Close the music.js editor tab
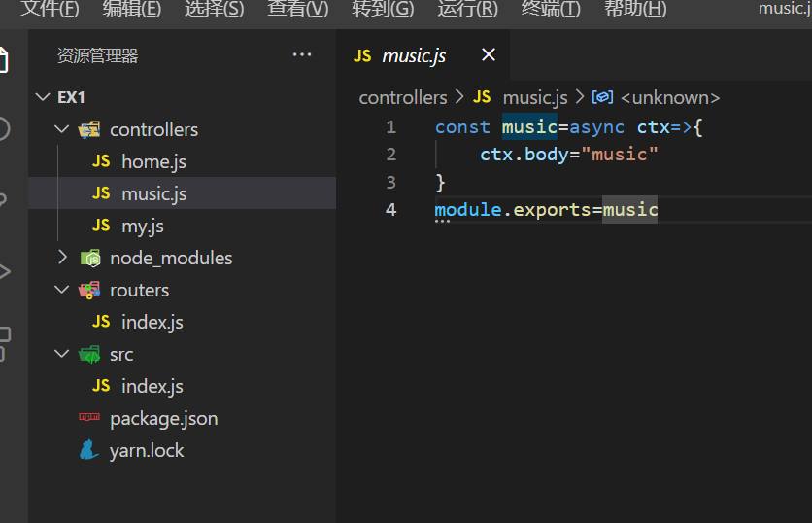812x523 pixels. pyautogui.click(x=489, y=54)
